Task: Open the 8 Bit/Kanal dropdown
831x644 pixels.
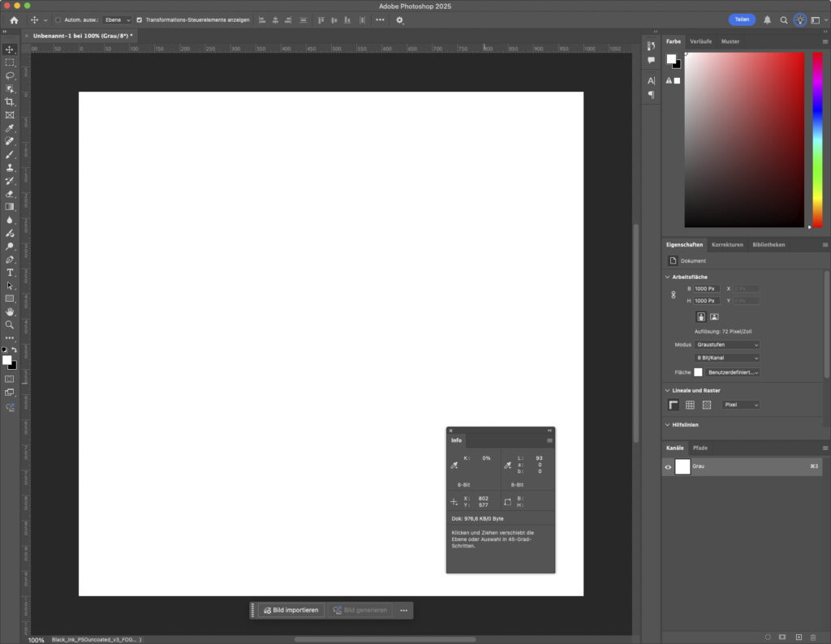Action: [727, 358]
